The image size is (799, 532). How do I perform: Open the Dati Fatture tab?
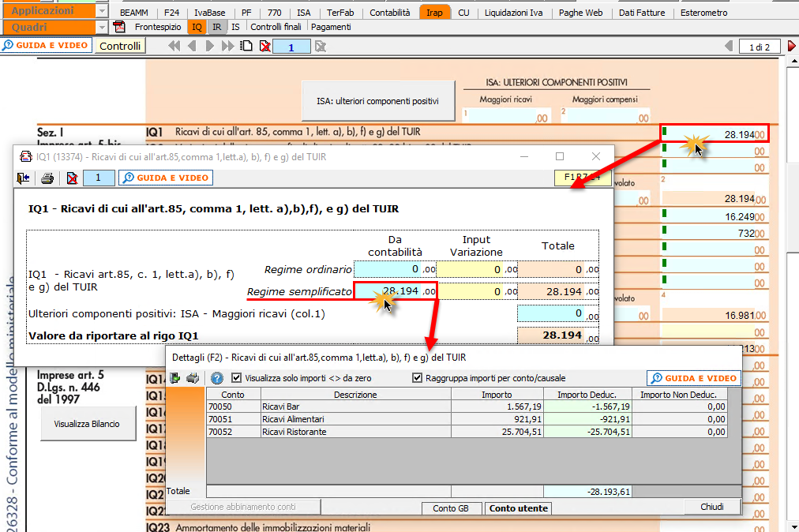pyautogui.click(x=642, y=12)
